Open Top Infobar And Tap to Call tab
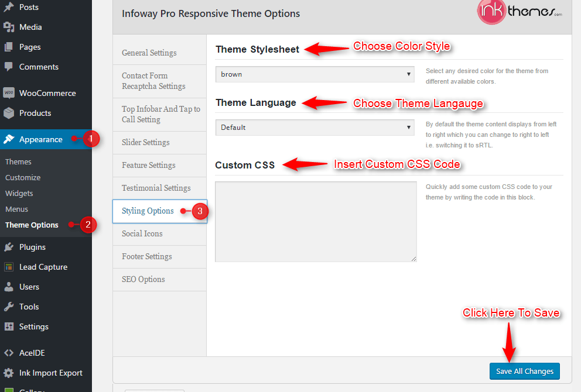Image resolution: width=581 pixels, height=392 pixels. tap(160, 114)
